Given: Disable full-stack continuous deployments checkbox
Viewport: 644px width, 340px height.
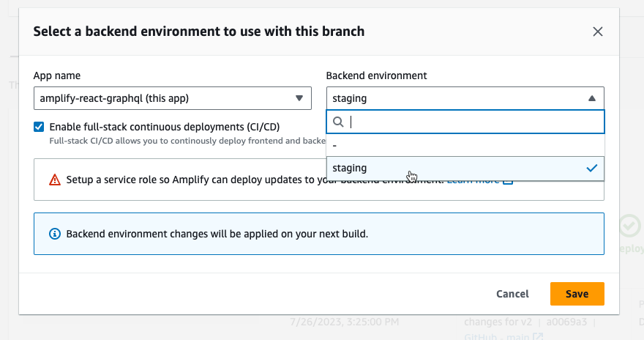Looking at the screenshot, I should tap(39, 127).
